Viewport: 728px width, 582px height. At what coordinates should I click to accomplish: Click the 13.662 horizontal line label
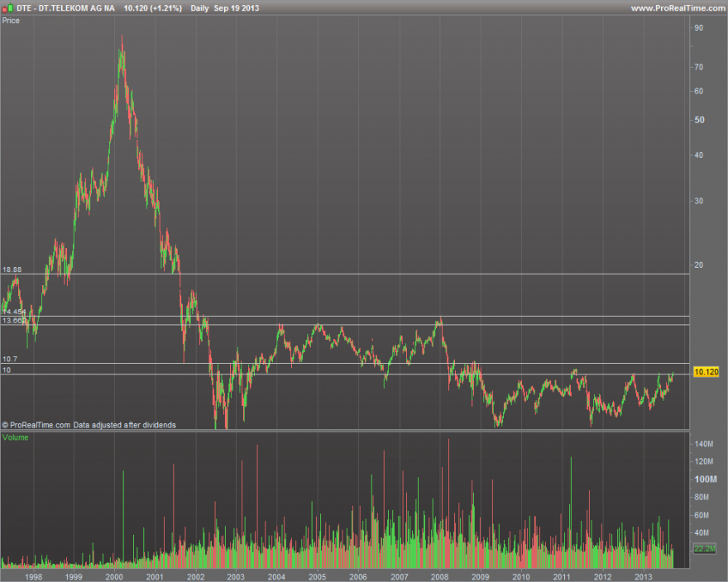coord(14,321)
